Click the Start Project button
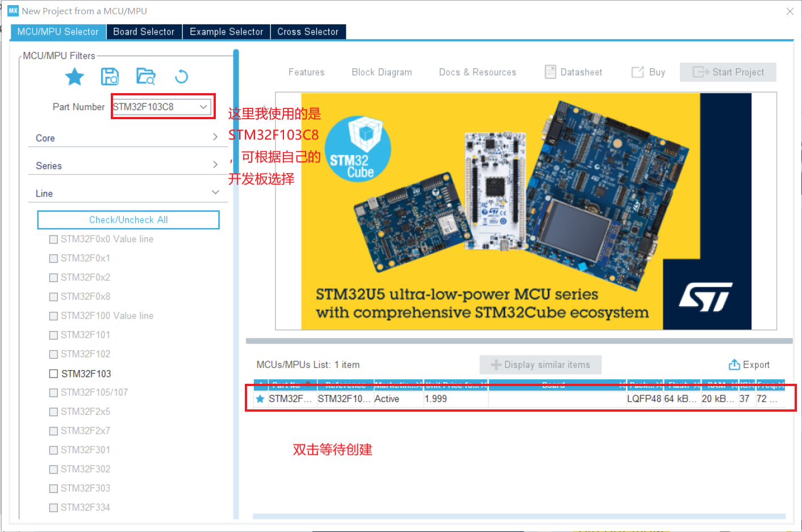 (x=728, y=72)
